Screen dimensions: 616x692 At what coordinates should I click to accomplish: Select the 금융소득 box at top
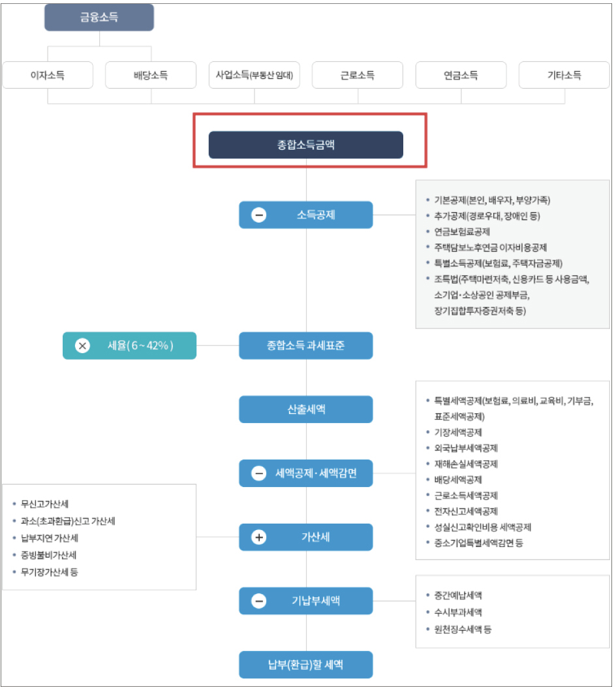tap(99, 18)
